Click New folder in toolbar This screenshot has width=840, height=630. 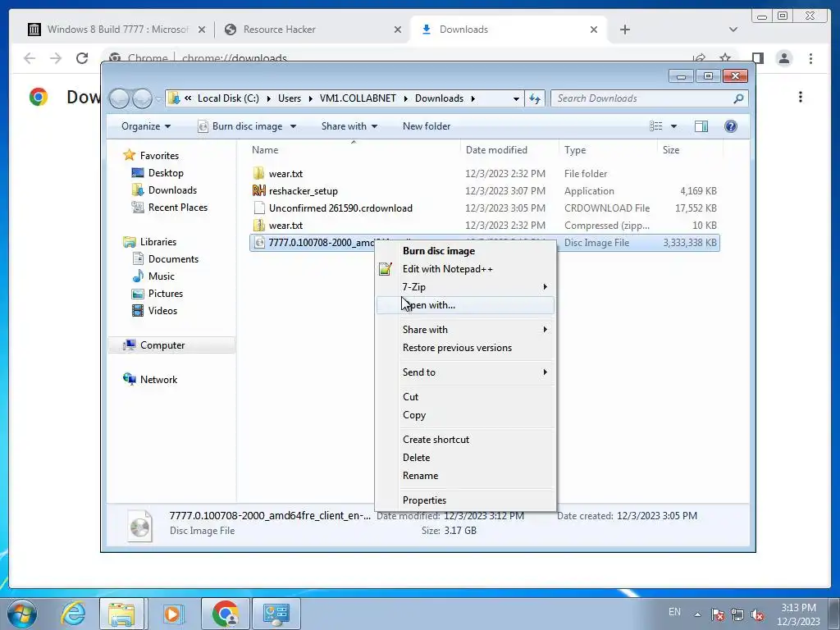click(427, 126)
